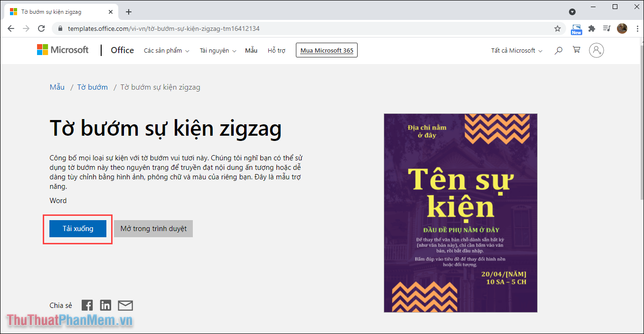Reload the page with the refresh button
This screenshot has height=334, width=644.
click(x=41, y=28)
